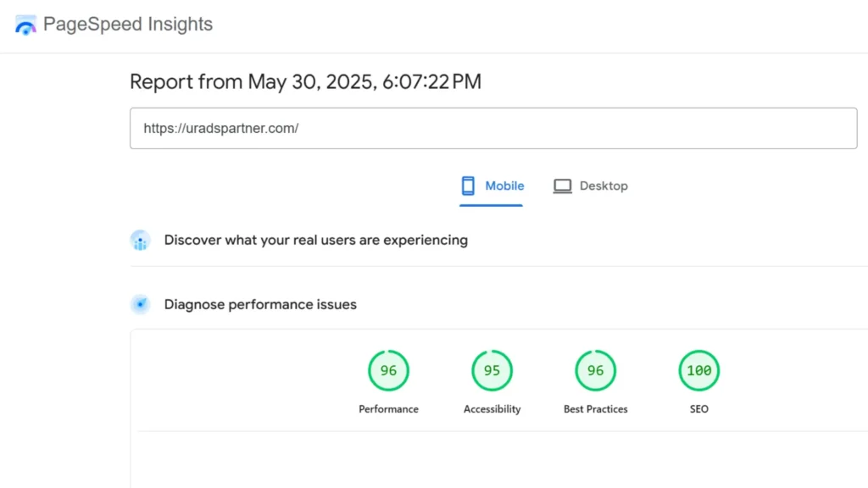Click the diagnose performance issues icon
Image resolution: width=868 pixels, height=488 pixels.
[141, 304]
